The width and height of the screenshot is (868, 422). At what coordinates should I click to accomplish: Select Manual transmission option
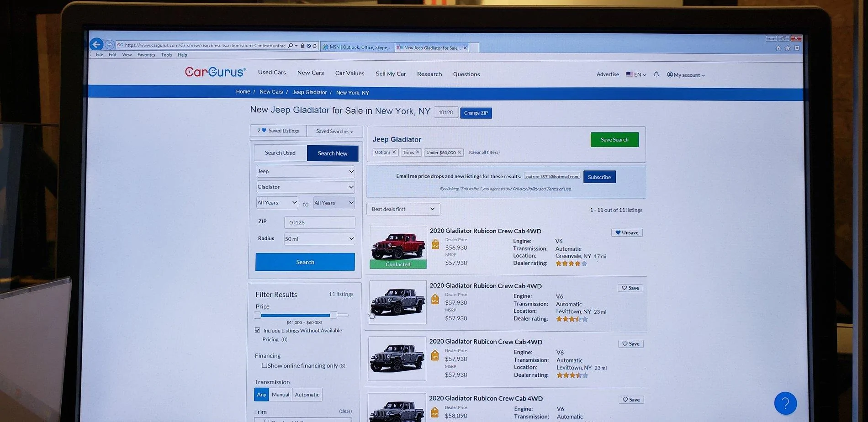pyautogui.click(x=281, y=395)
